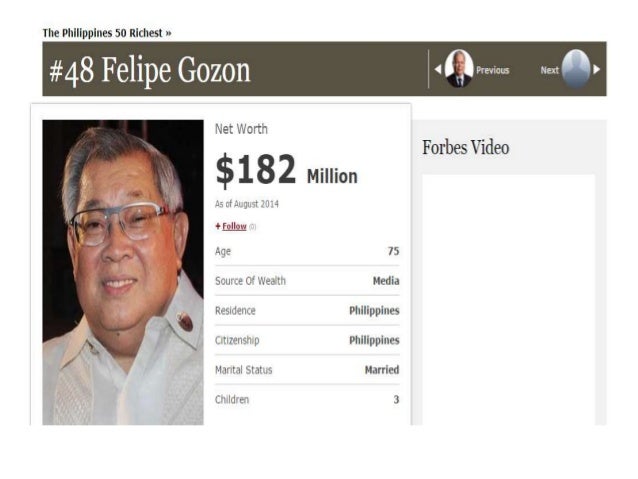Open The Philippines 50 Richest link
This screenshot has height=479, width=638.
click(x=107, y=33)
